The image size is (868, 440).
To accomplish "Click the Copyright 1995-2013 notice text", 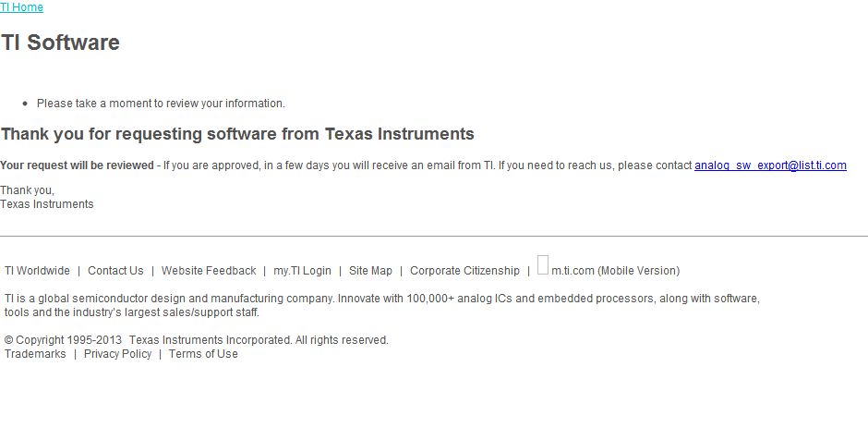I will [196, 340].
